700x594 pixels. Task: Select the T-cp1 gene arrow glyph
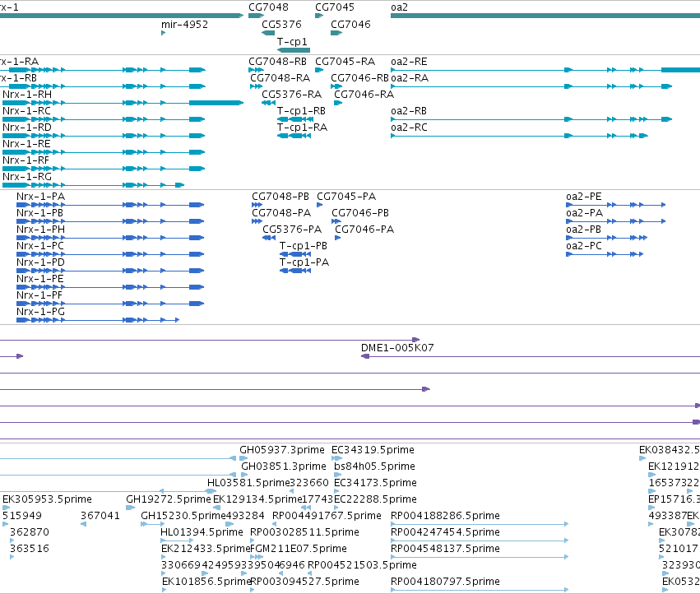pyautogui.click(x=294, y=50)
